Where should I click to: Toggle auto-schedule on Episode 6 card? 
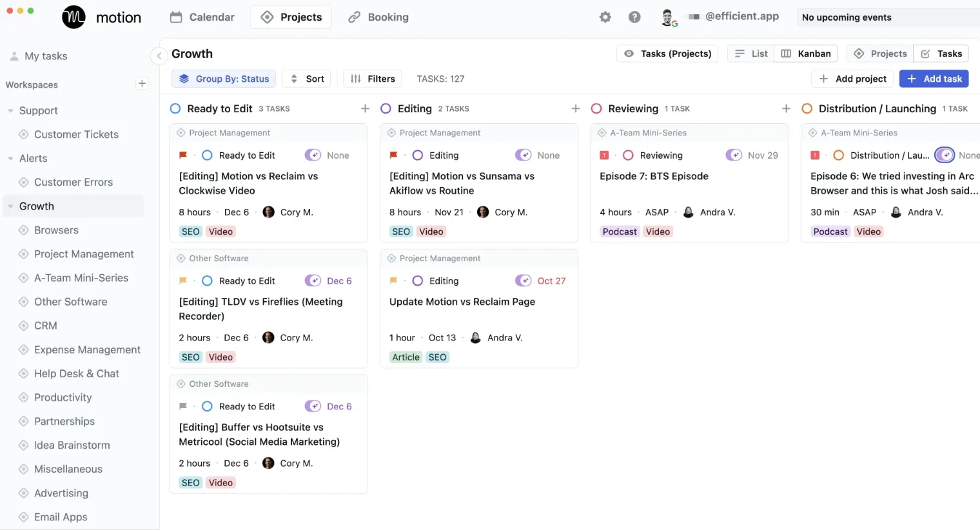[945, 155]
